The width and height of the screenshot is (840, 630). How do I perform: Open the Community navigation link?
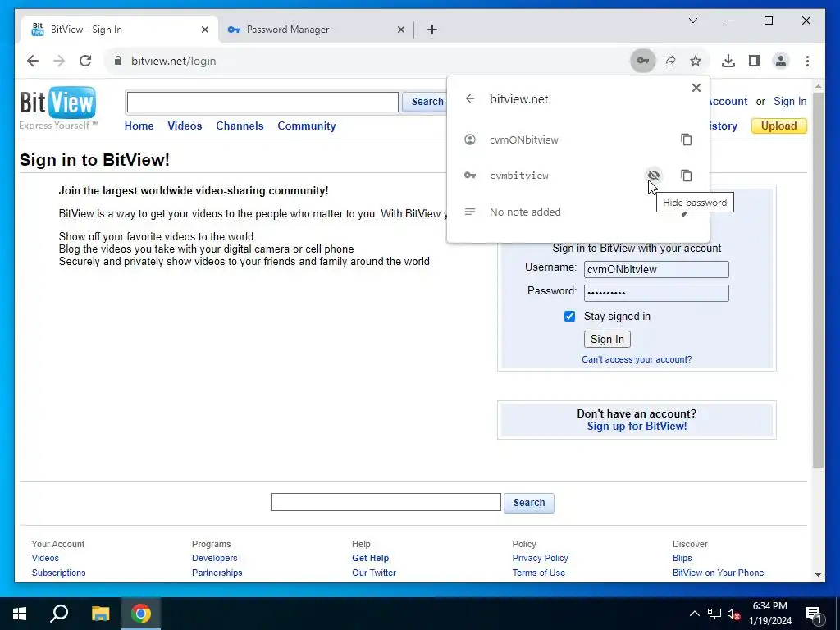307,126
